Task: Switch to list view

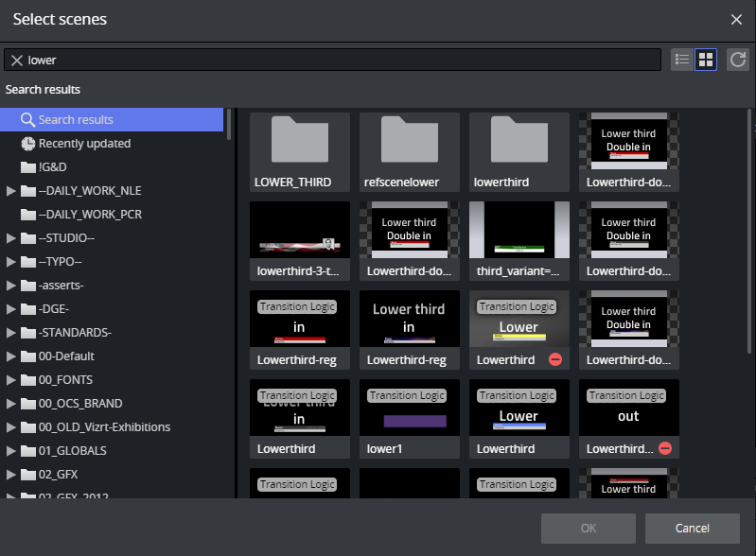Action: pos(681,60)
